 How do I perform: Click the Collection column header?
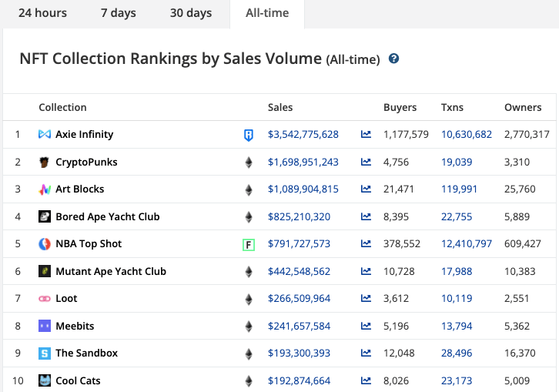pos(62,107)
